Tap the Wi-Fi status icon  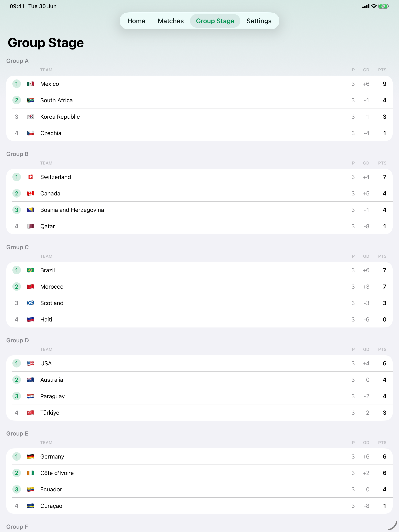point(374,6)
